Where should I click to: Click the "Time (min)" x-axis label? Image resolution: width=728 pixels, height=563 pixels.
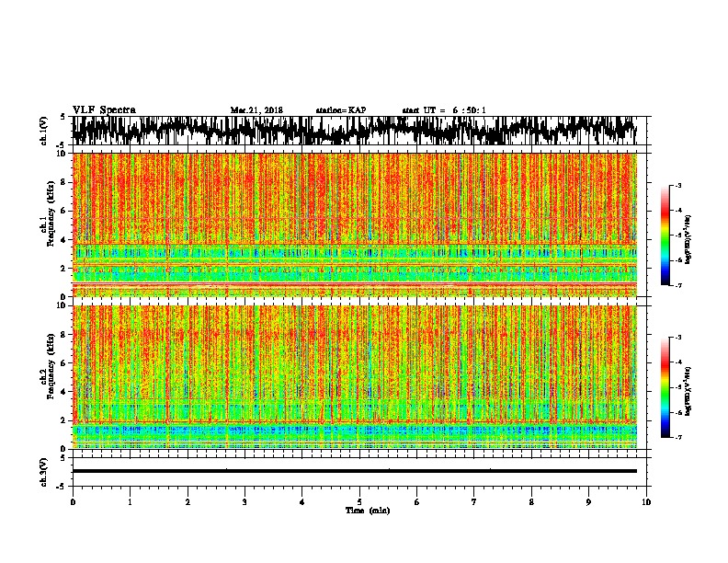click(x=368, y=511)
